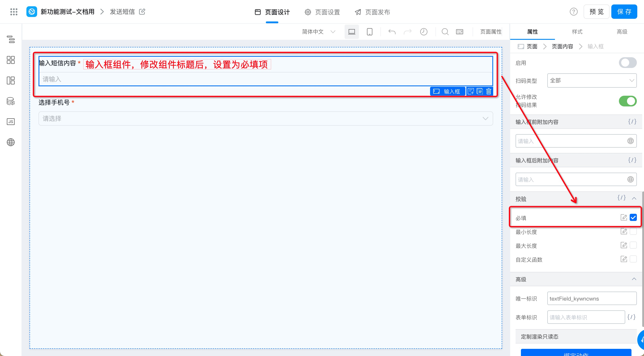Click the 唯一标识 text field
644x356 pixels.
(x=591, y=299)
